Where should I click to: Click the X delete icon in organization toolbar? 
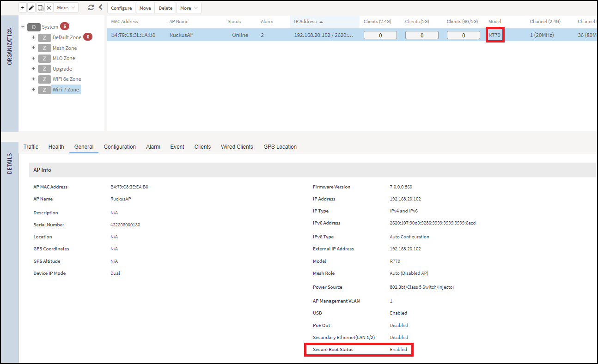tap(49, 8)
